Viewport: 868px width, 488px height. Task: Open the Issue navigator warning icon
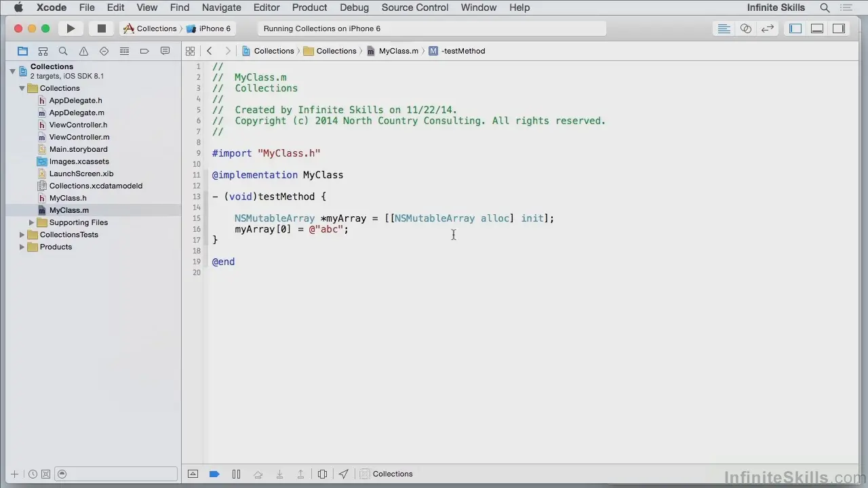coord(83,51)
